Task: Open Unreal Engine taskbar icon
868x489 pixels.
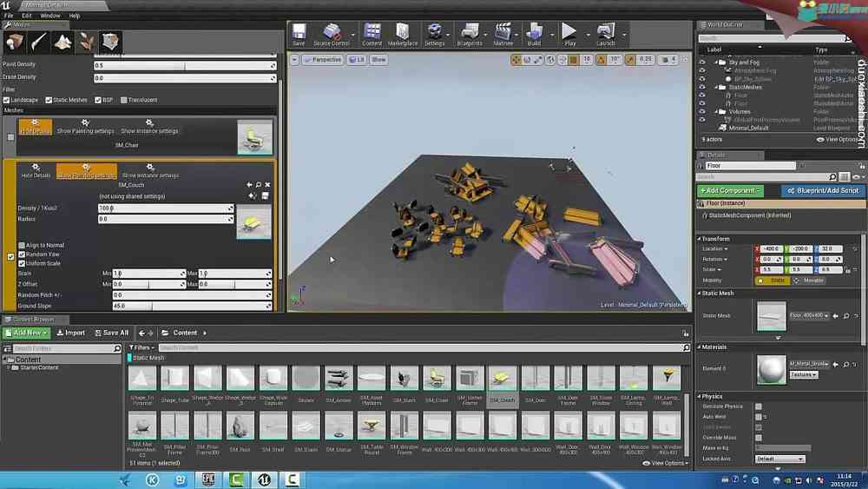Action: pyautogui.click(x=264, y=479)
